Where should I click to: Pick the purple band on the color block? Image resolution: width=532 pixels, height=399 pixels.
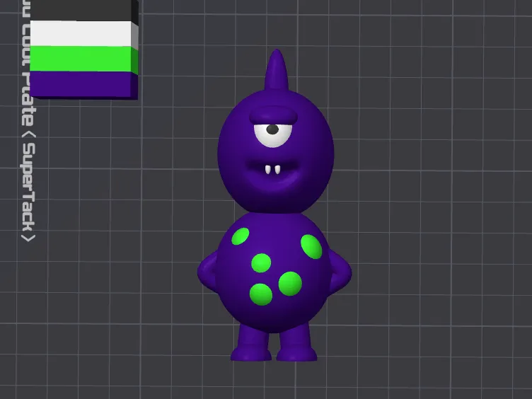(82, 83)
